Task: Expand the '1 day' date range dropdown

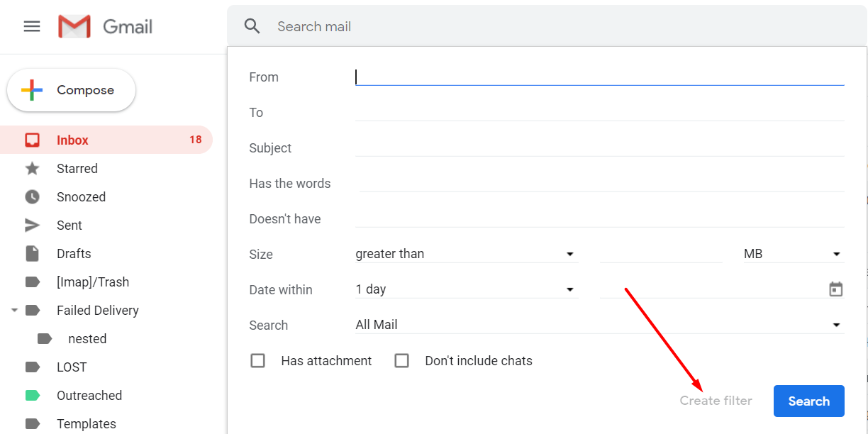Action: click(465, 289)
